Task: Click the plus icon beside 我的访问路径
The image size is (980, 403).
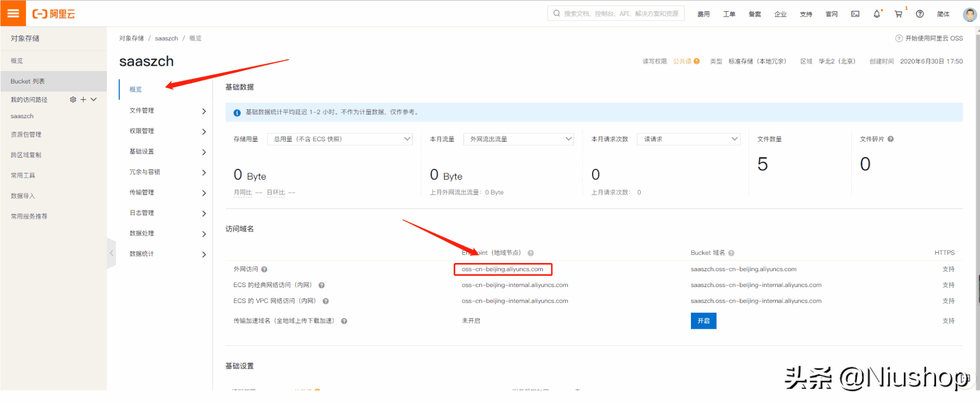Action: pos(83,99)
